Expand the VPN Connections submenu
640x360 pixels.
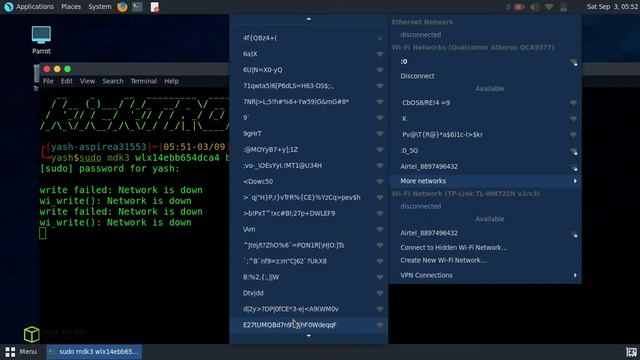[x=485, y=275]
